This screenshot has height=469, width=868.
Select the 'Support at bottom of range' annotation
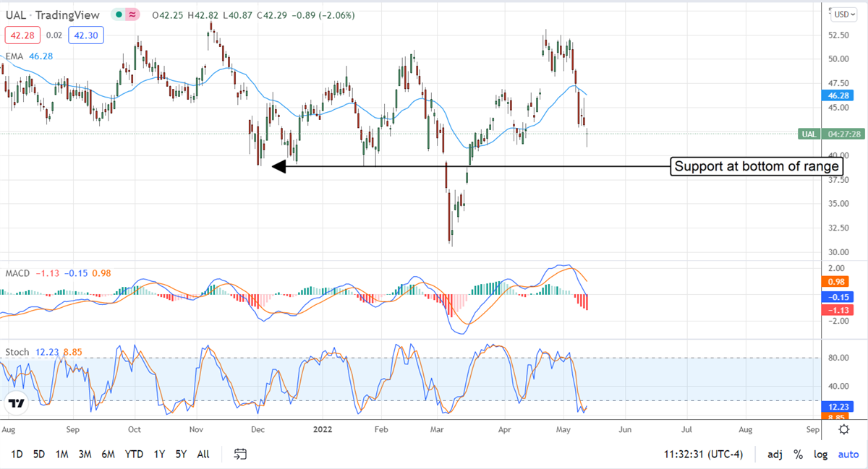coord(757,167)
